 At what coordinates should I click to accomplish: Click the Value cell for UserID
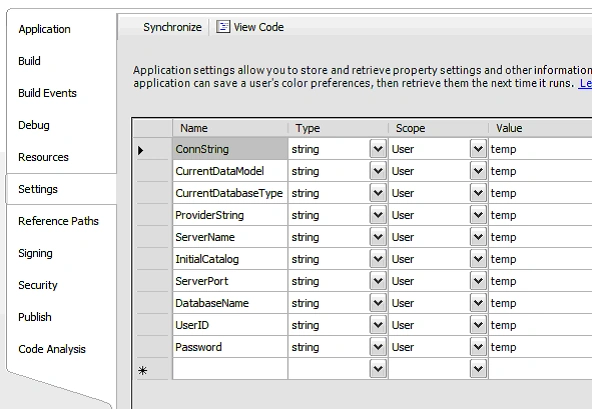pos(540,325)
